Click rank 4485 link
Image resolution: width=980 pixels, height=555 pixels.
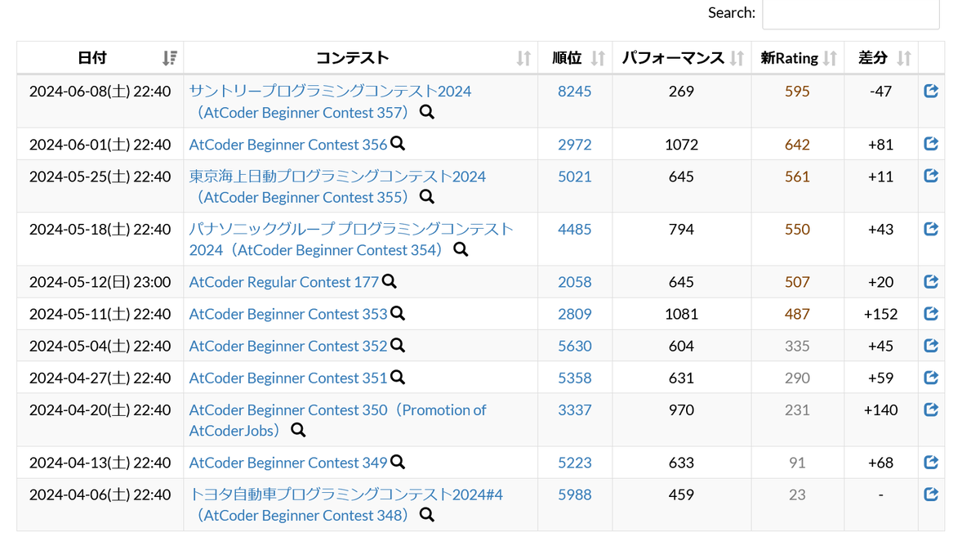point(575,230)
